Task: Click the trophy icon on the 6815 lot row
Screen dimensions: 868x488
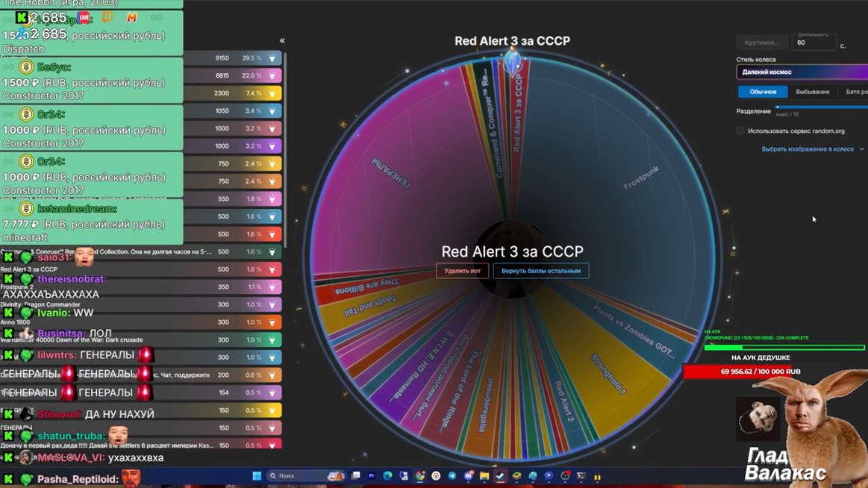Action: click(272, 76)
